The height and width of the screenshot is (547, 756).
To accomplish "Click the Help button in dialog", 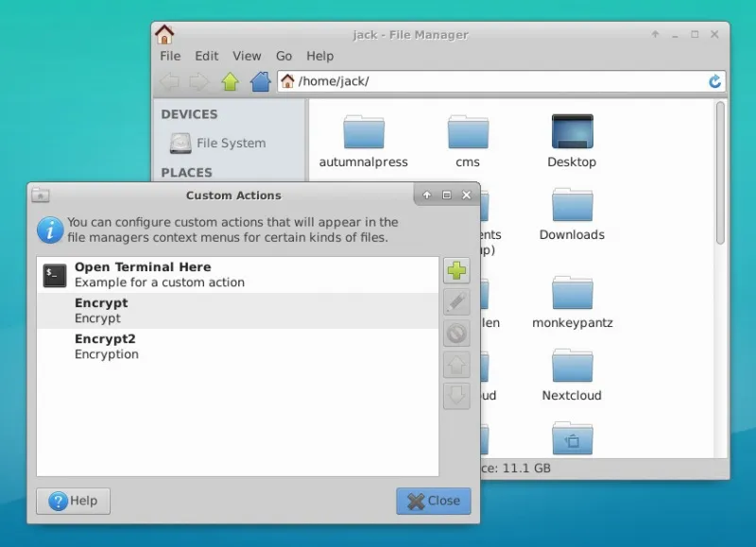I will (74, 501).
